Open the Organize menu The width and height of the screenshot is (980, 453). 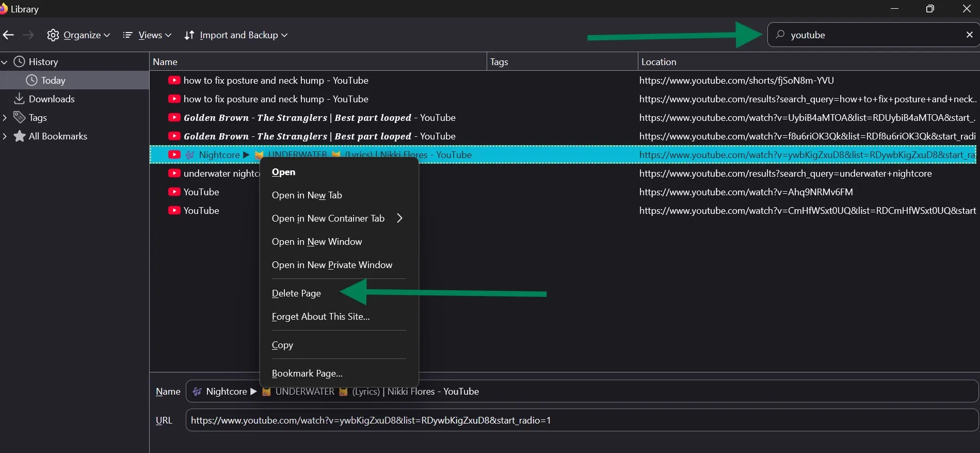tap(78, 35)
